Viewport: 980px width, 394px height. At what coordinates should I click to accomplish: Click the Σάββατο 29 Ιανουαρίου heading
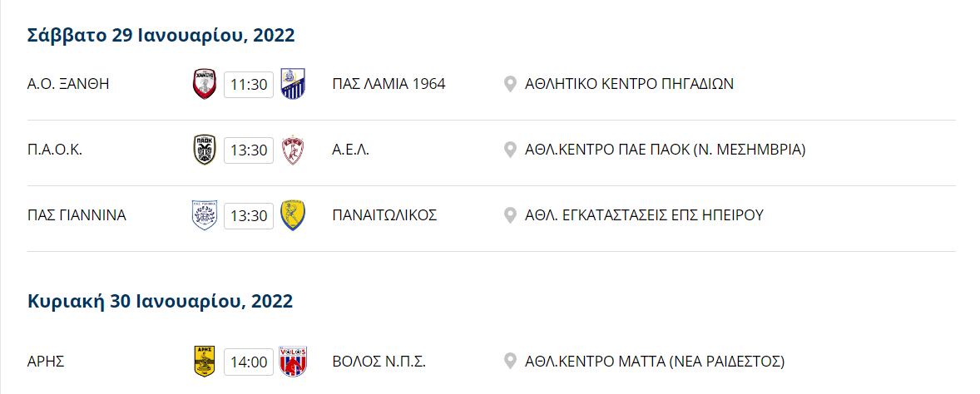point(161,36)
